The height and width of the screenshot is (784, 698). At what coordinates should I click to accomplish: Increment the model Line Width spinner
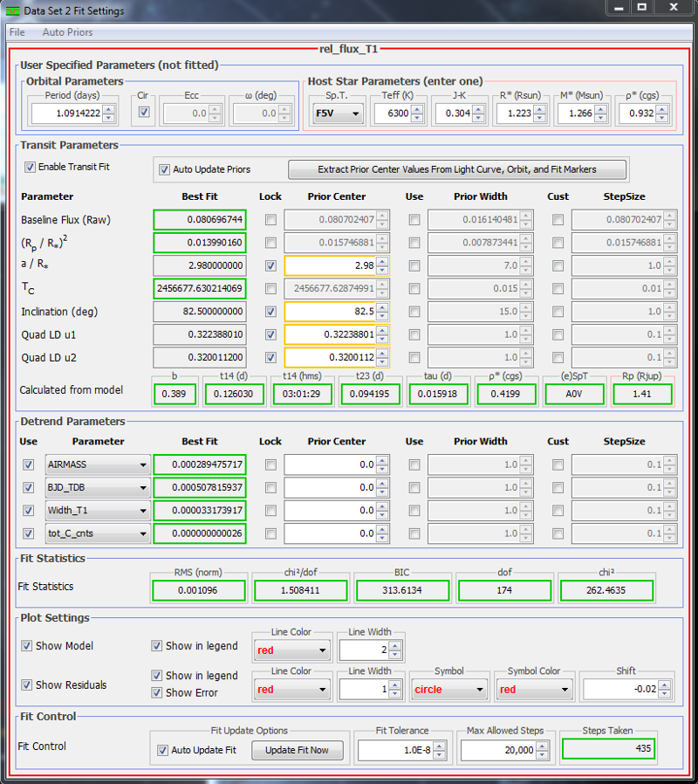click(395, 645)
